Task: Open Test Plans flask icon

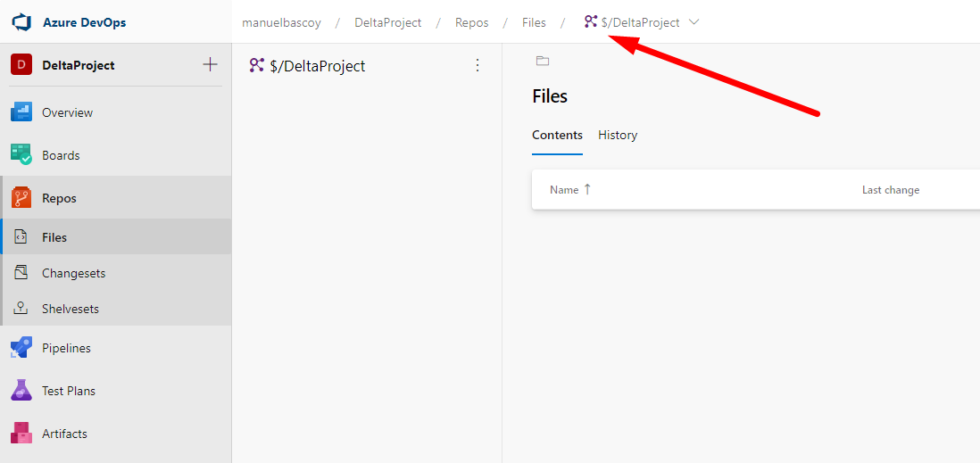Action: [21, 391]
